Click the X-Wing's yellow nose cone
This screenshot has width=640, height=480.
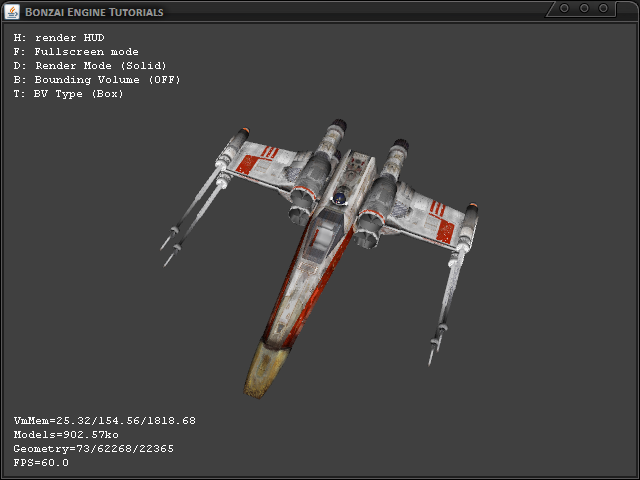[x=263, y=371]
